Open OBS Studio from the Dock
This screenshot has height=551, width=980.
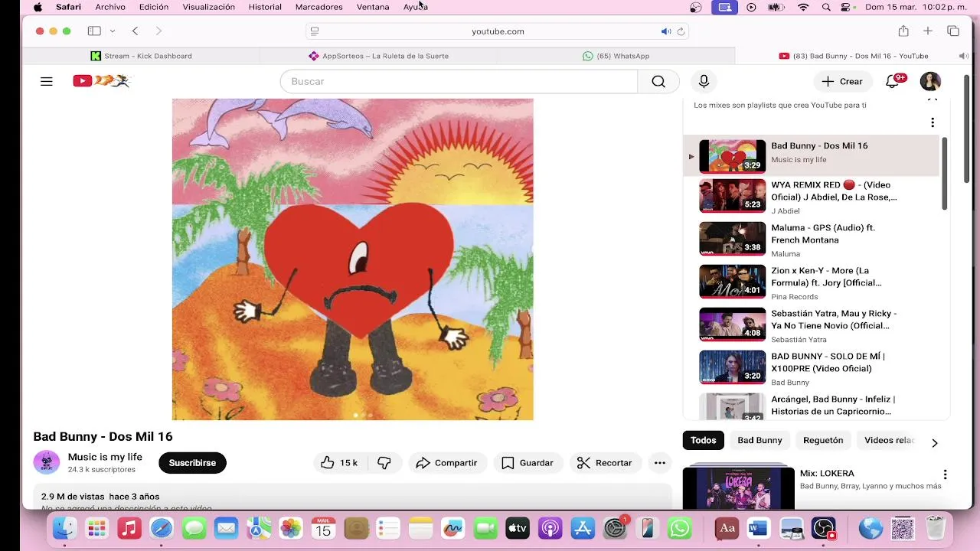click(x=824, y=528)
